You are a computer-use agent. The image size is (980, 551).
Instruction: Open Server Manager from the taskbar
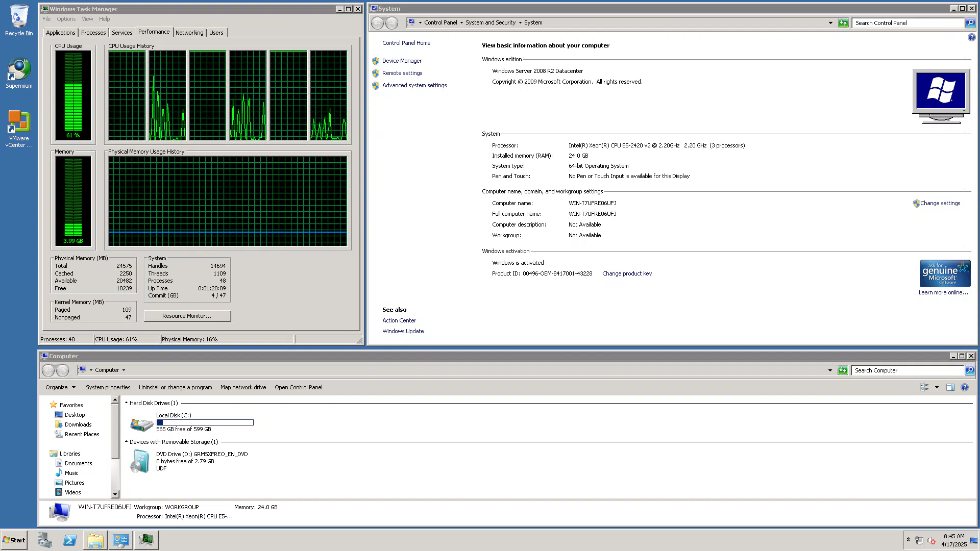click(45, 540)
